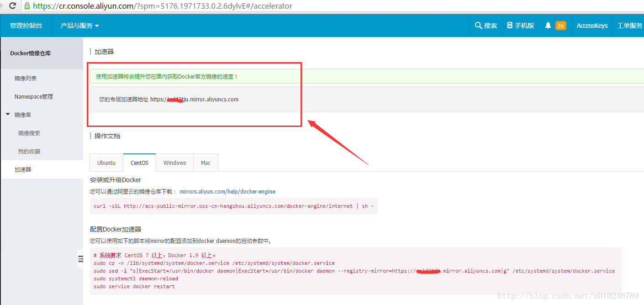Select 加速器 in the sidebar

[42, 169]
